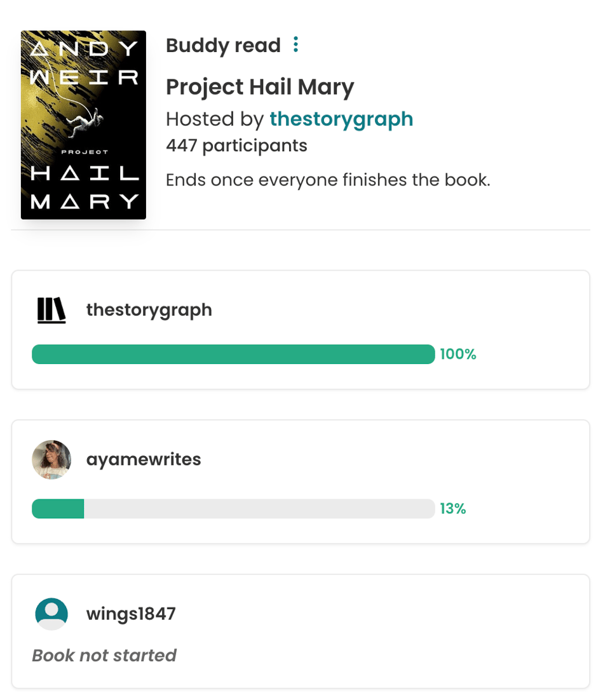Open the Project Hail Mary book cover

click(x=83, y=125)
